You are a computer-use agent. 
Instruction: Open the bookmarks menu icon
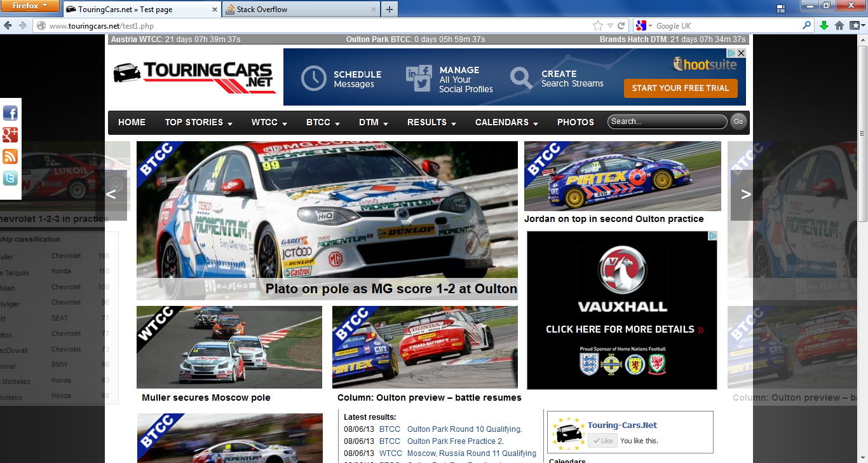pyautogui.click(x=857, y=25)
